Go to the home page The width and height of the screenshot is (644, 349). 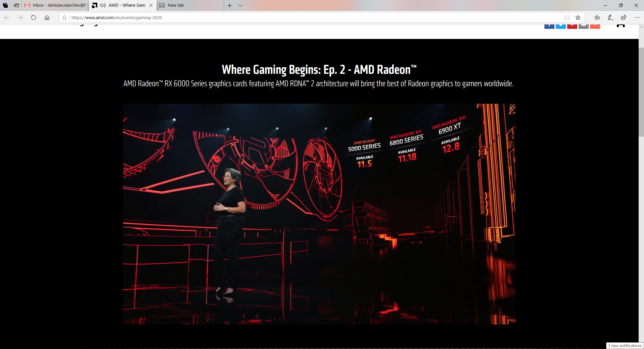coord(47,17)
